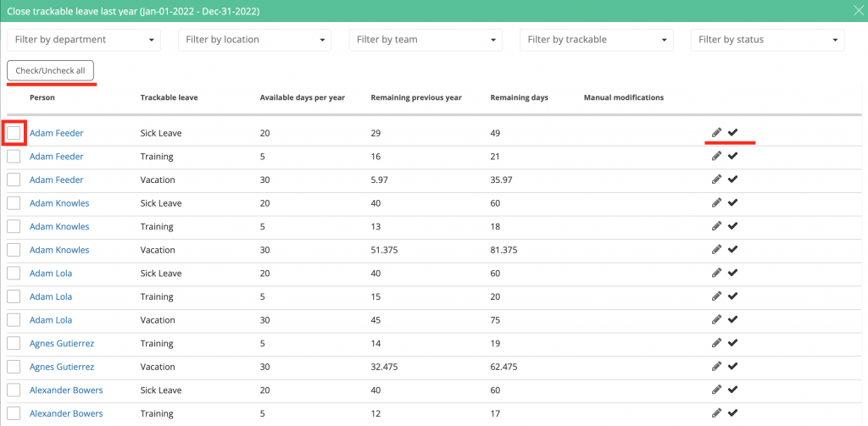The width and height of the screenshot is (868, 426).
Task: Confirm Adam Feeder Sick Leave with the checkmark icon
Action: click(x=733, y=132)
